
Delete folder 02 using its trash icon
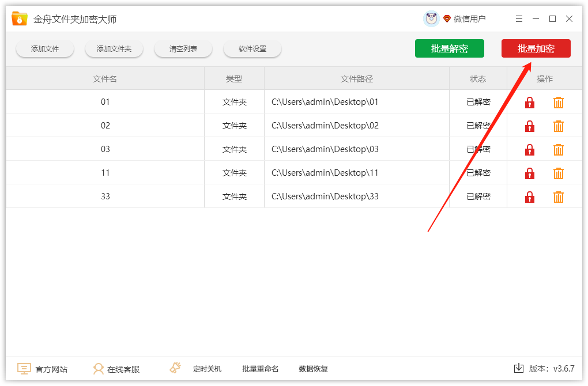click(x=558, y=126)
